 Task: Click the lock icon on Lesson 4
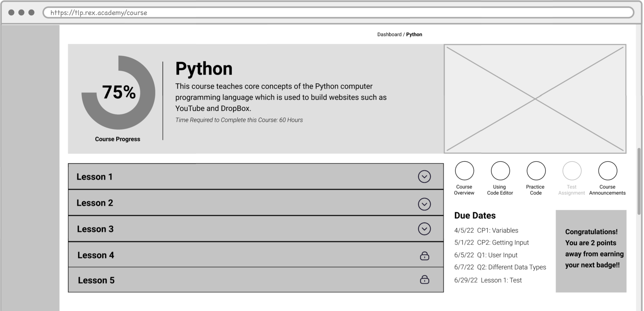click(424, 256)
